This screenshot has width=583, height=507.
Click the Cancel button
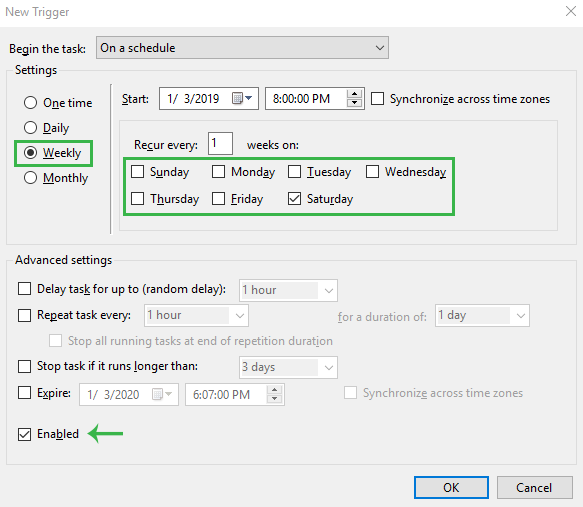click(534, 487)
